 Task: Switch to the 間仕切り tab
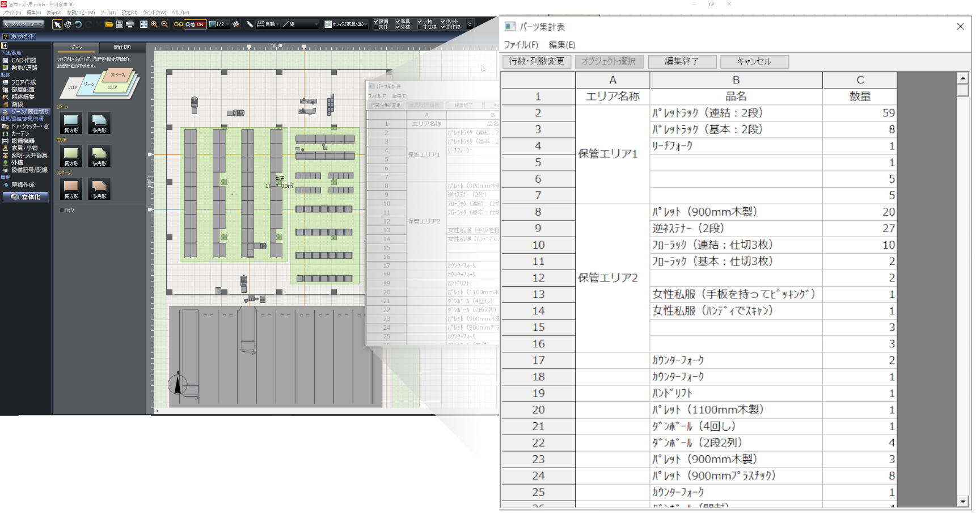pyautogui.click(x=122, y=47)
